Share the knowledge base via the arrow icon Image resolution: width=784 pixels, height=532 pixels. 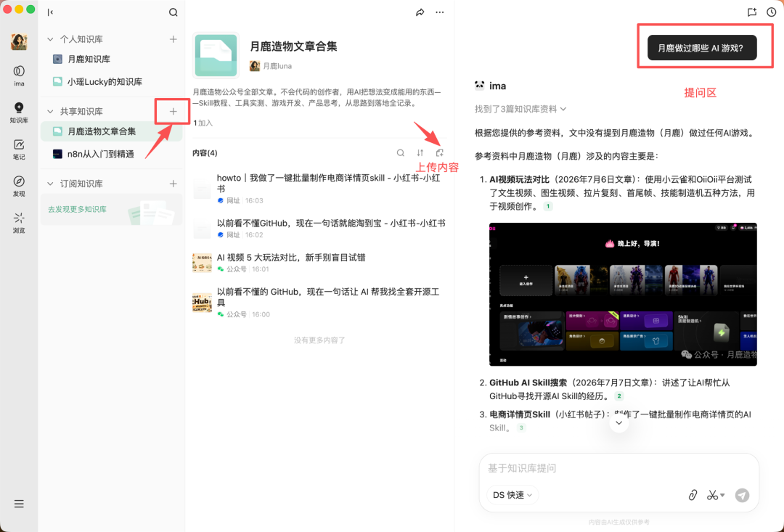pos(420,12)
